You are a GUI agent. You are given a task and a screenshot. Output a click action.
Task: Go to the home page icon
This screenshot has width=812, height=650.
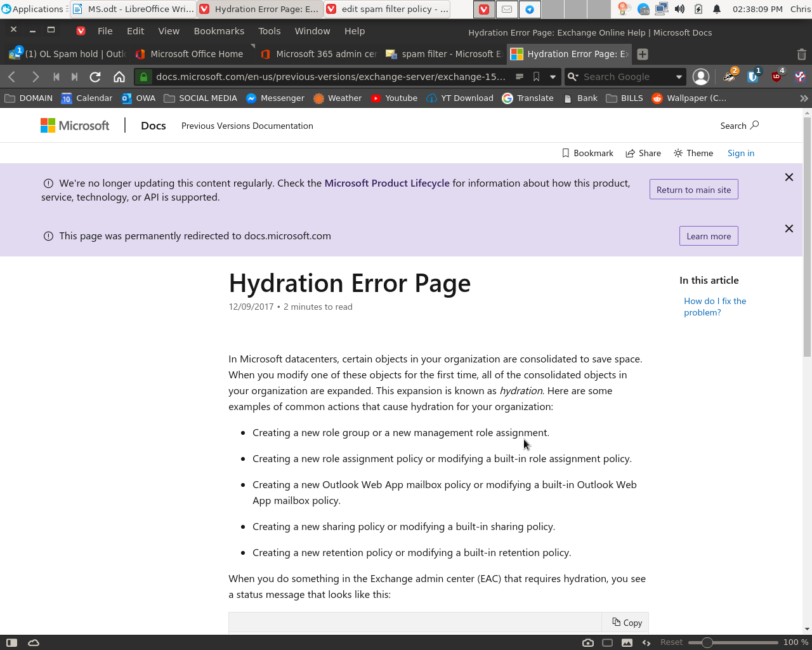pos(119,77)
